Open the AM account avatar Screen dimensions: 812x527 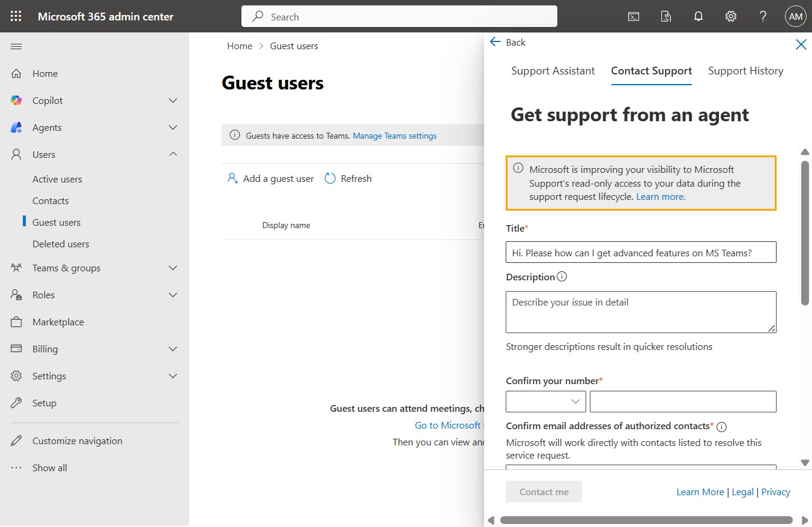(x=796, y=17)
